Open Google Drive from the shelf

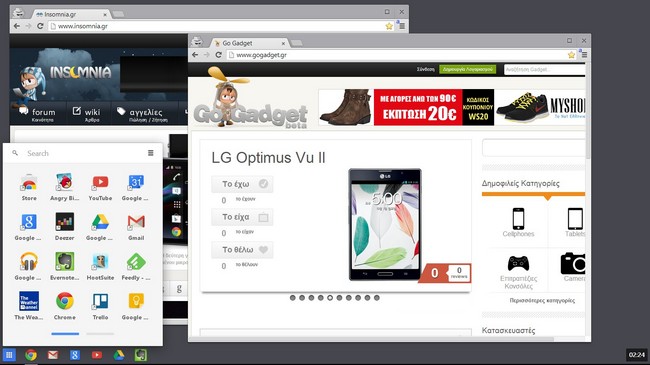[119, 355]
